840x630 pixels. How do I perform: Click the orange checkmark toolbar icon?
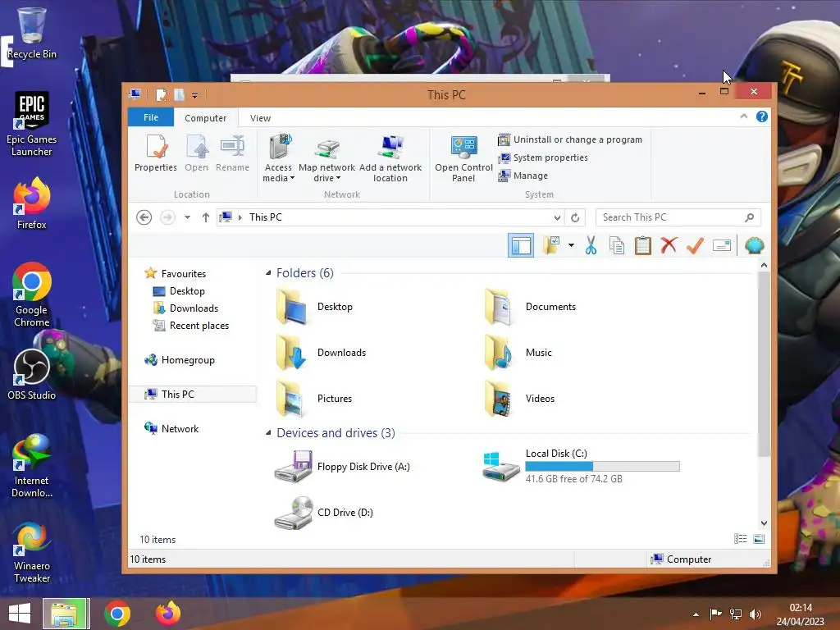[695, 245]
